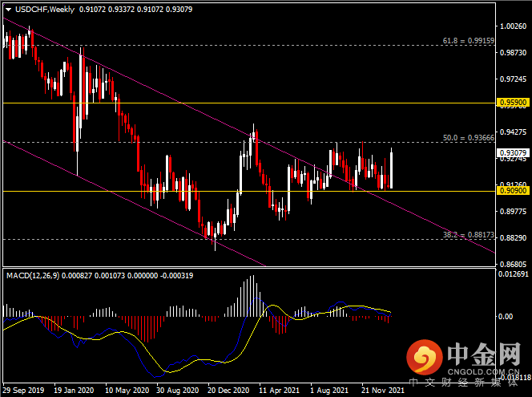Click the 10 May 2020 date label
This screenshot has height=397, width=532.
tap(127, 391)
